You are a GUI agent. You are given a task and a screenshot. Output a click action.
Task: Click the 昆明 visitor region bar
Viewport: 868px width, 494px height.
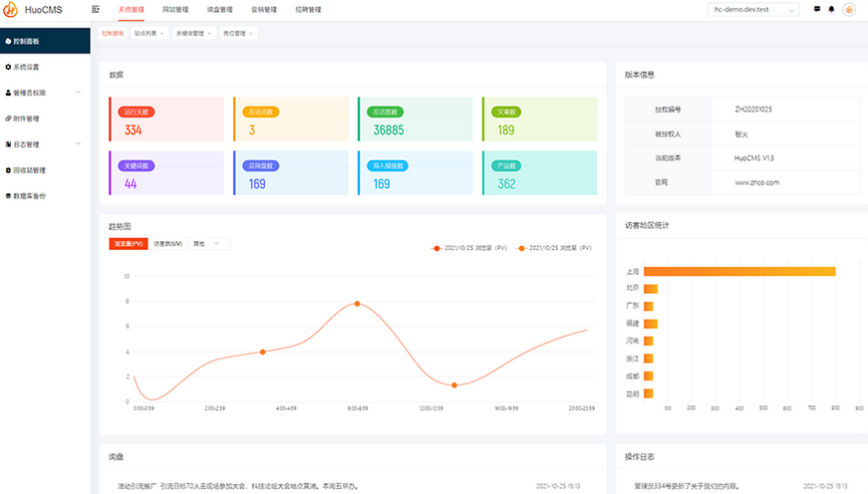click(648, 393)
